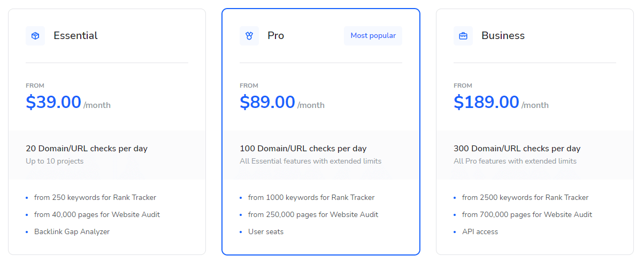Click the Business plan briefcase icon
Screen dimensions: 644x263
(x=463, y=36)
